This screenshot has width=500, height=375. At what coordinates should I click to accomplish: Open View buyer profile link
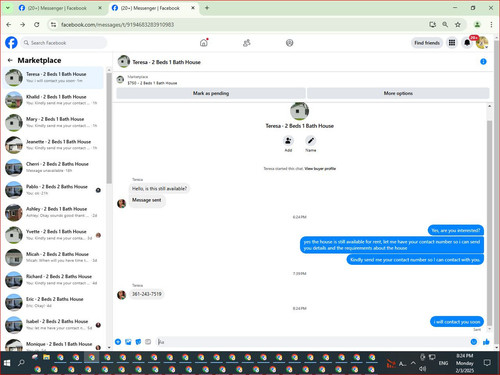(320, 169)
